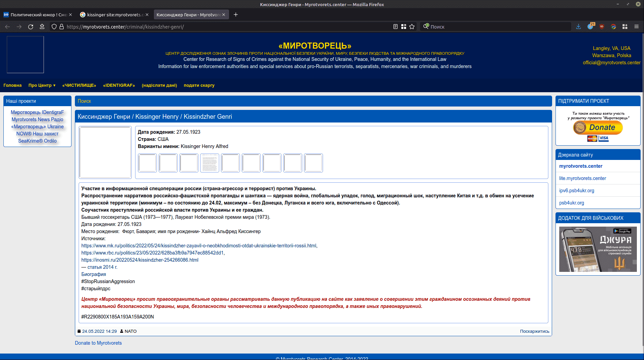The height and width of the screenshot is (360, 644).
Task: Click the (надіслати дані) menu item
Action: [x=159, y=85]
